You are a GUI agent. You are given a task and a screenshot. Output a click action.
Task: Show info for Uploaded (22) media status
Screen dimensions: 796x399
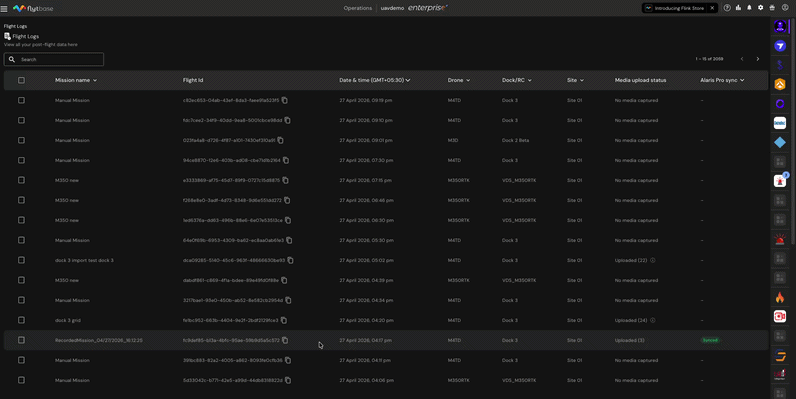pyautogui.click(x=653, y=260)
